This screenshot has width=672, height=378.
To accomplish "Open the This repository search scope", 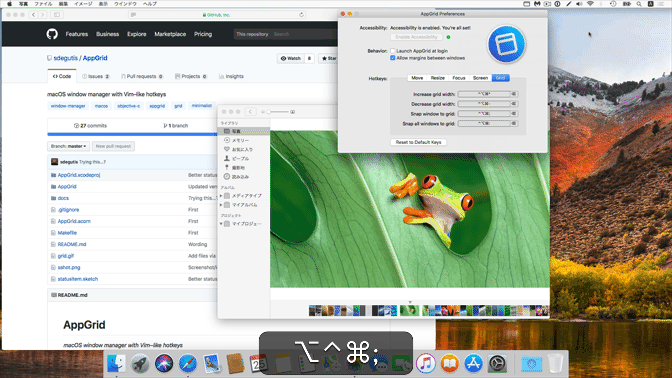I will (252, 34).
